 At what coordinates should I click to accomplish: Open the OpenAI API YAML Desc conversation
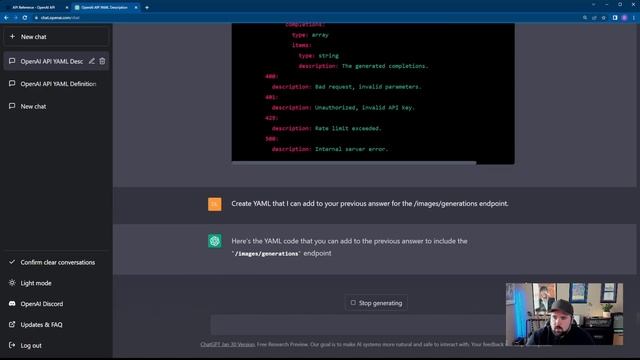pos(51,61)
